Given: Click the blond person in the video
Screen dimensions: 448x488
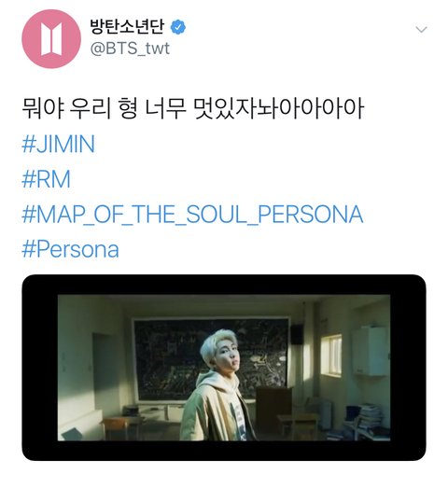Looking at the screenshot, I should (x=217, y=384).
